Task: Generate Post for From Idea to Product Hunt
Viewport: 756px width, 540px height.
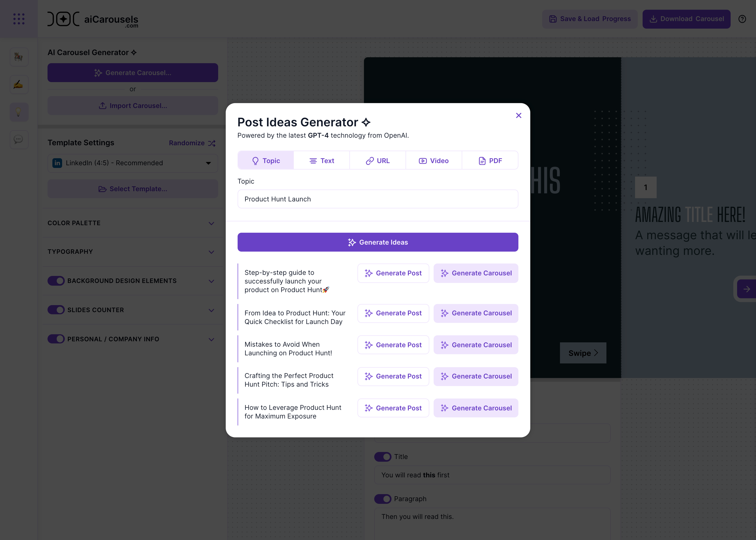Action: pyautogui.click(x=393, y=313)
